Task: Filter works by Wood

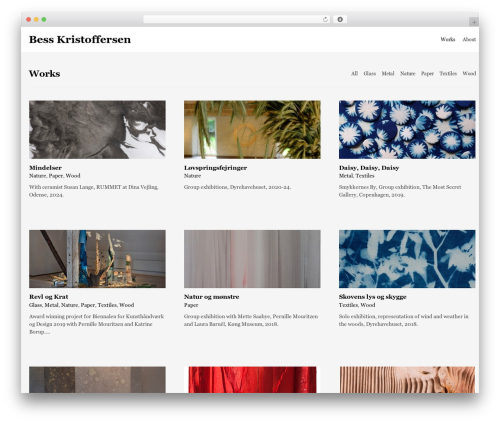Action: [x=469, y=73]
